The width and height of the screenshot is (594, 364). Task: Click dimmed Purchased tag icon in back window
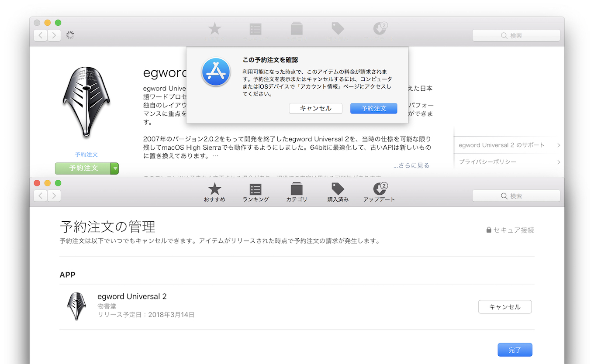click(x=338, y=29)
